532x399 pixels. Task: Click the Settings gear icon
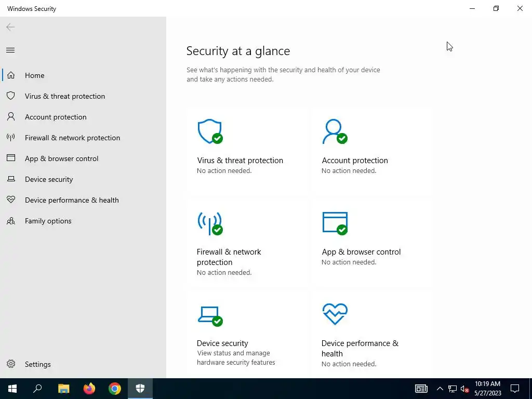(x=11, y=364)
